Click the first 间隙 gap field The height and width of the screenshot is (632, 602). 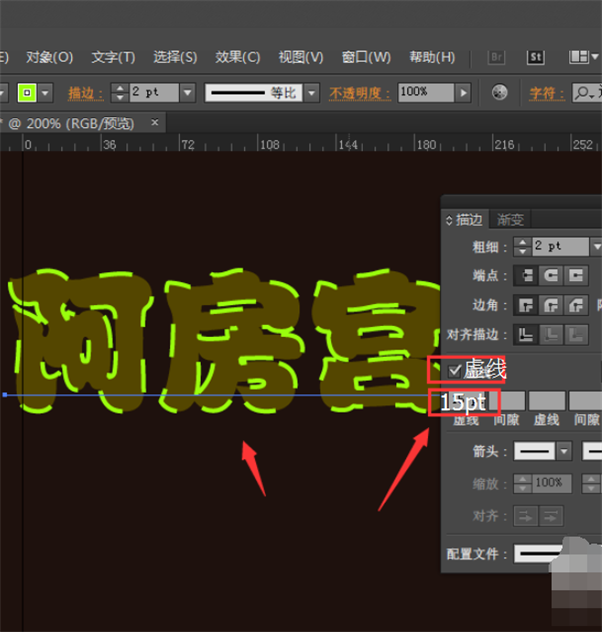(x=507, y=401)
